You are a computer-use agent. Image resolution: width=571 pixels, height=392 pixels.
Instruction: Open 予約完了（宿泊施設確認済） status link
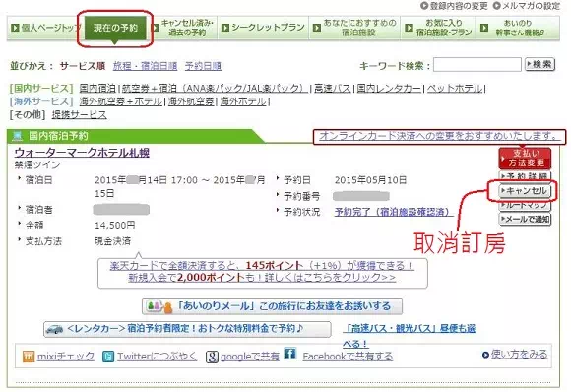394,212
